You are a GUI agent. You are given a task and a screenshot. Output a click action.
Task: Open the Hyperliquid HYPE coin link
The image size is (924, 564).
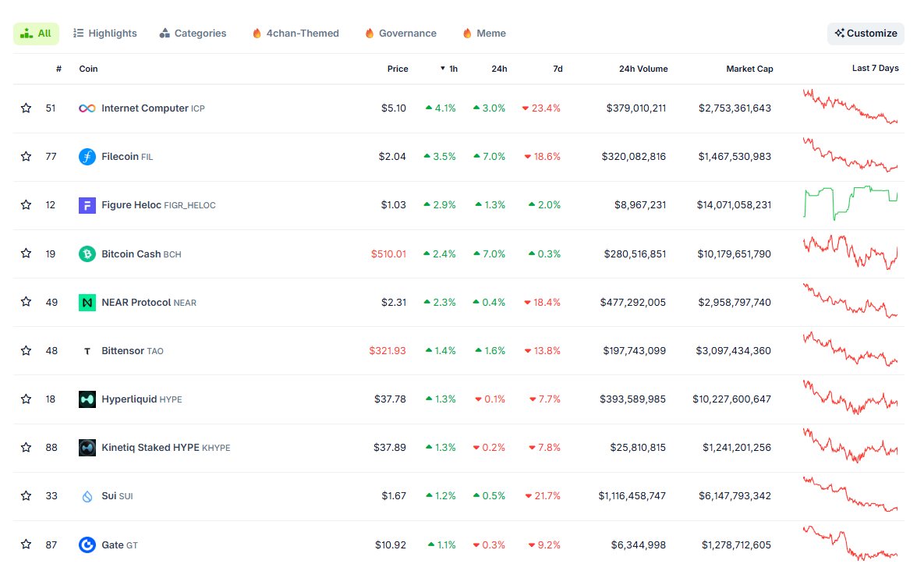[142, 399]
